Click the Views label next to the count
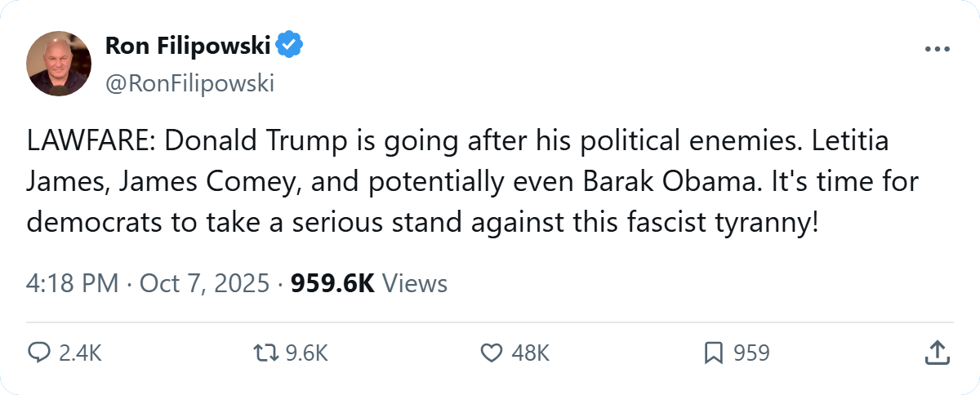 (415, 283)
